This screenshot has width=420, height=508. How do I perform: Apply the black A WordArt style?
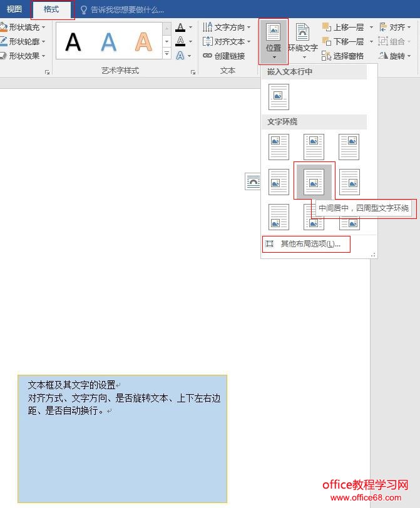pyautogui.click(x=73, y=42)
